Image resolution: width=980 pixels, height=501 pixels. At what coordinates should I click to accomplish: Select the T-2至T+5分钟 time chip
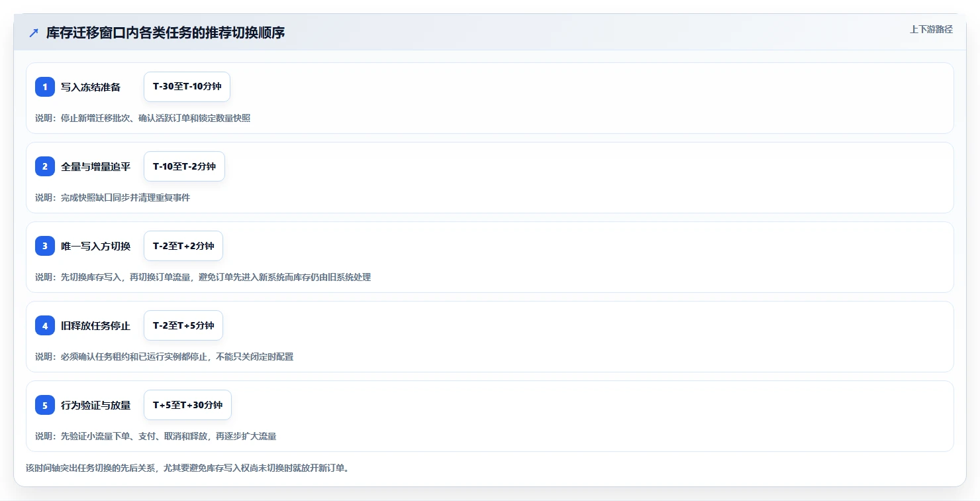(x=183, y=325)
